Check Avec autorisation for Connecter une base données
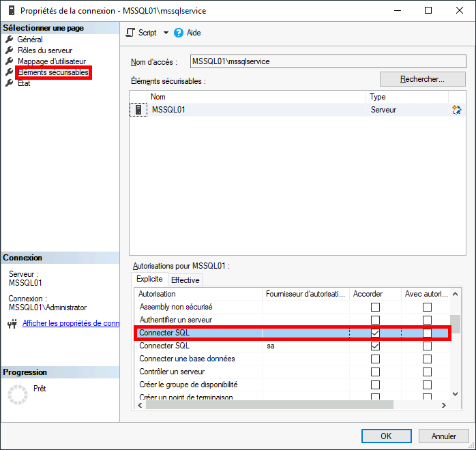Image resolution: width=476 pixels, height=450 pixels. click(427, 359)
